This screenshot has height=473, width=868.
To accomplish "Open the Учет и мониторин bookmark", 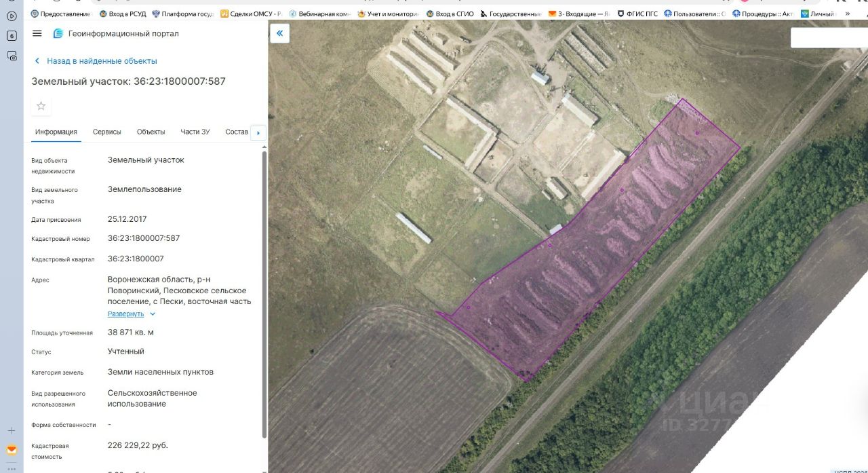I will pos(389,14).
